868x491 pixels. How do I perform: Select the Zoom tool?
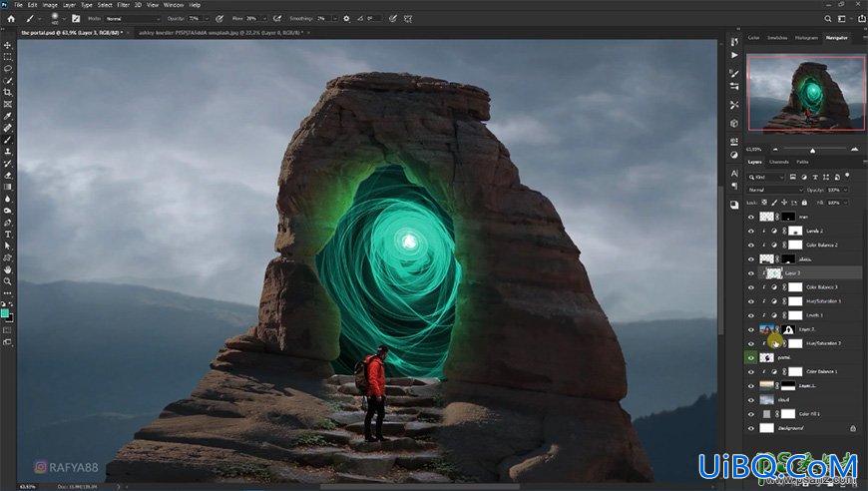tap(8, 281)
